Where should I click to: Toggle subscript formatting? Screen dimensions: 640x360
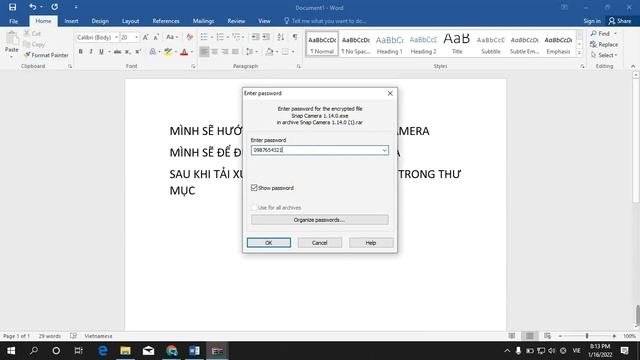(x=127, y=51)
